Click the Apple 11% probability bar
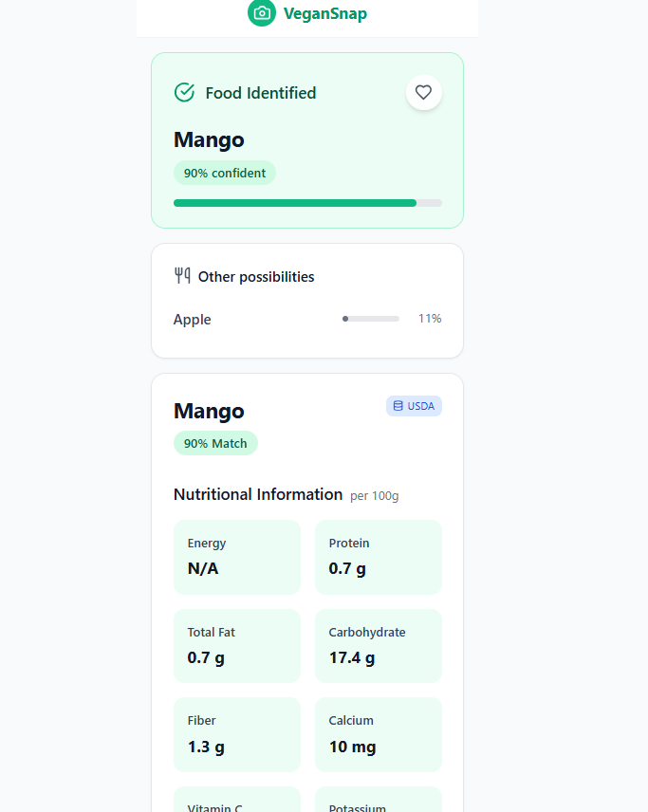The width and height of the screenshot is (648, 812). pos(370,319)
